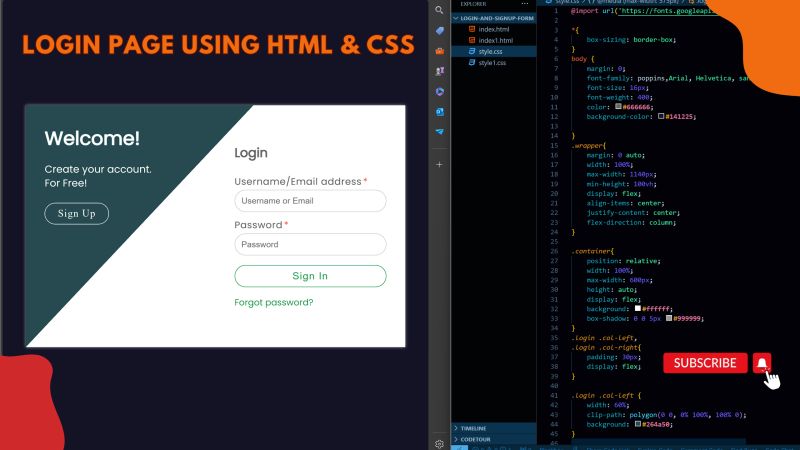The width and height of the screenshot is (800, 450).
Task: Open the blue Outlook-style icon in activity bar
Action: click(x=439, y=112)
